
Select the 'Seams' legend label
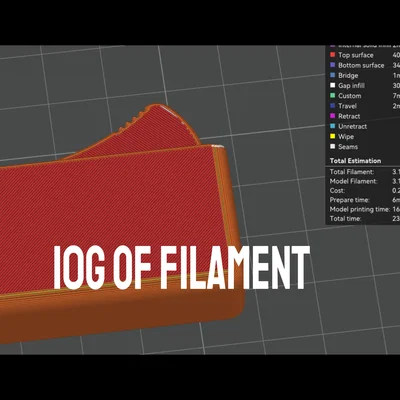coord(348,147)
